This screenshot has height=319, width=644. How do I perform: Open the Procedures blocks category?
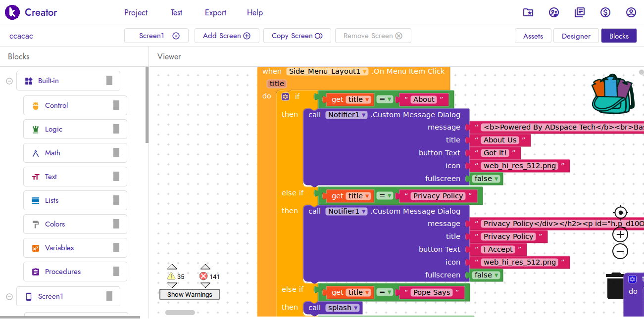75,272
